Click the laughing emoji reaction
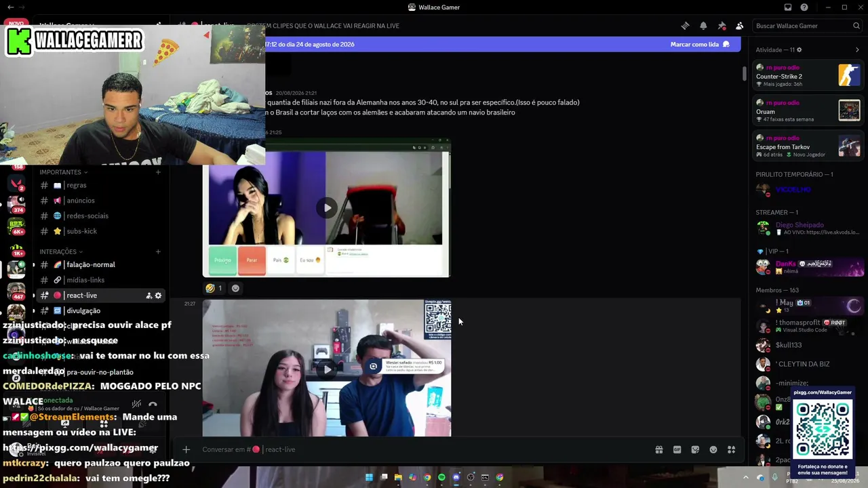Screen dimensions: 868x488 tap(214, 288)
